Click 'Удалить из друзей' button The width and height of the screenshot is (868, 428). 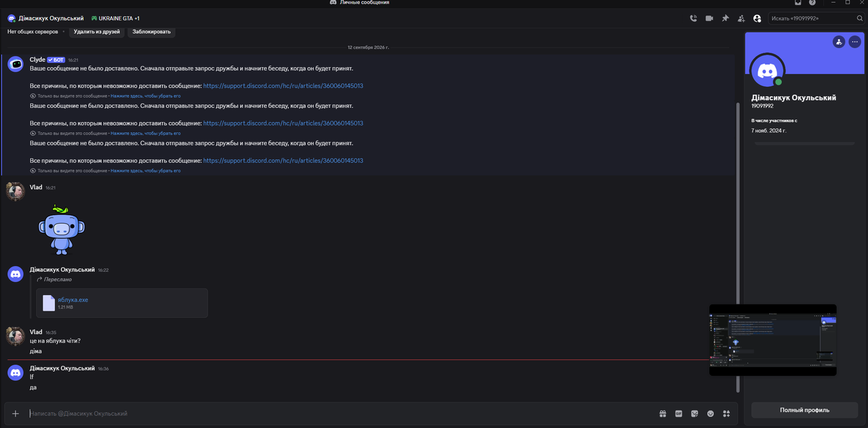point(97,32)
